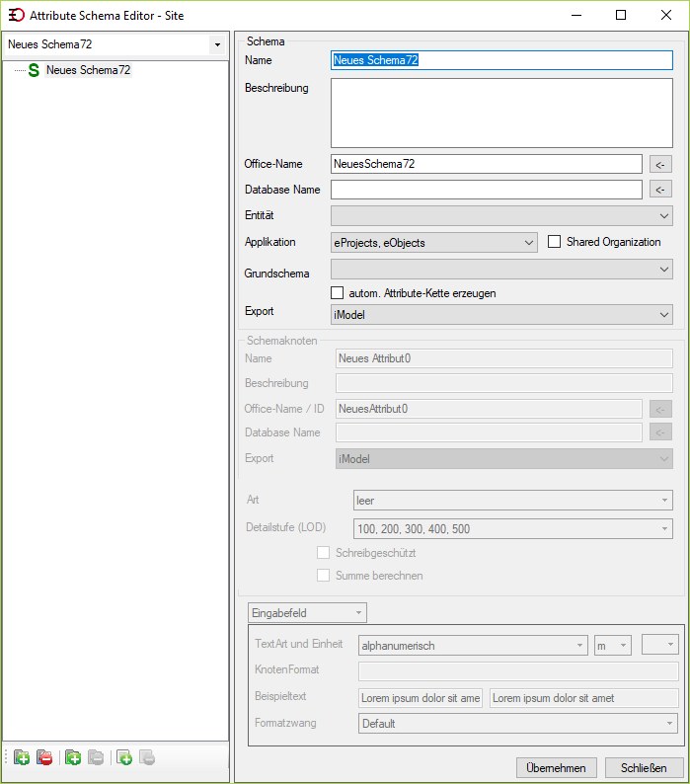Click the <- button beside Schemaknoten Database Name
The width and height of the screenshot is (690, 784).
[x=660, y=432]
